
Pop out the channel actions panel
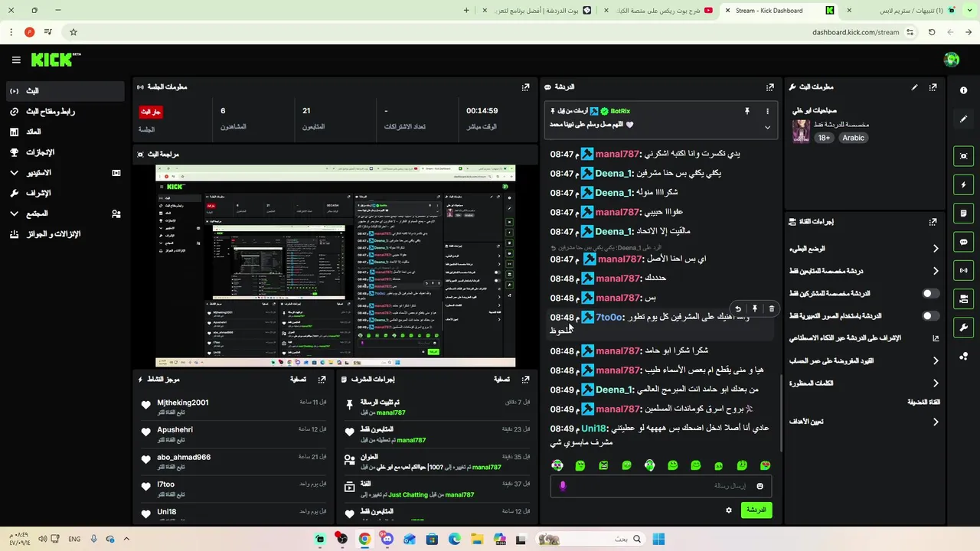pyautogui.click(x=933, y=222)
